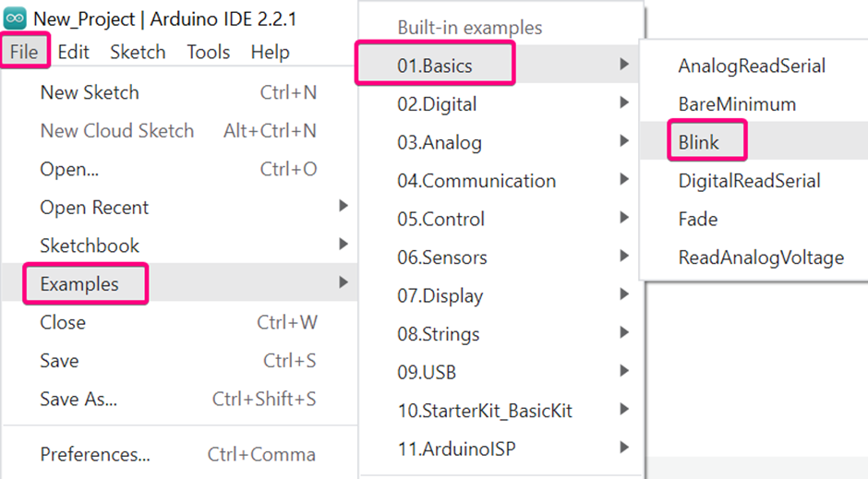868x479 pixels.
Task: Open the Help menu
Action: 270,52
